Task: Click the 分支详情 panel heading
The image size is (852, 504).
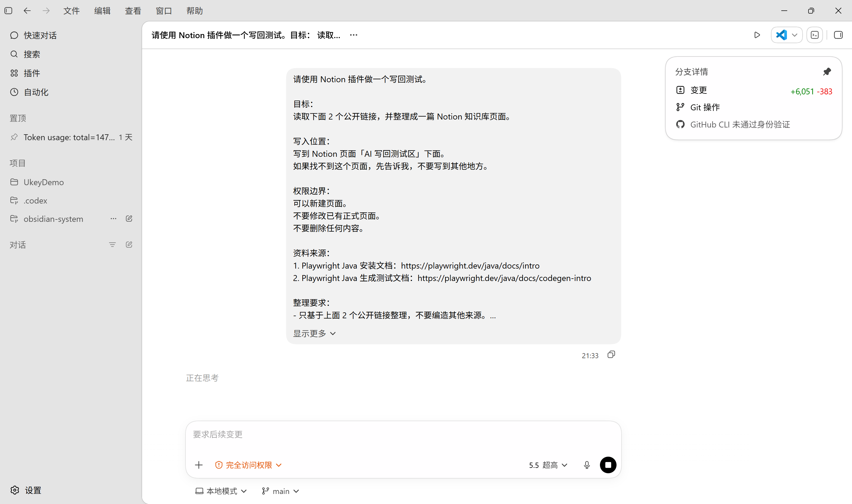Action: point(691,72)
